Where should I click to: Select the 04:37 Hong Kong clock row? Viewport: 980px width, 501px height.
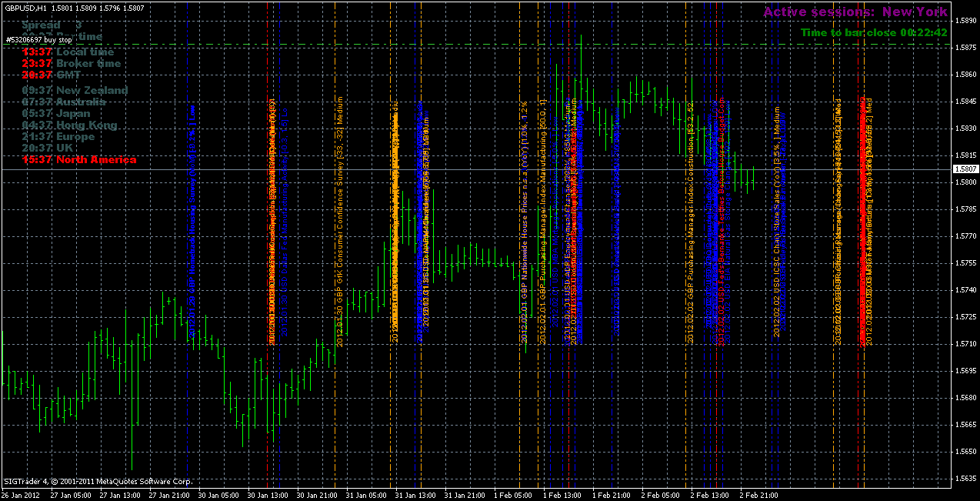(x=70, y=125)
